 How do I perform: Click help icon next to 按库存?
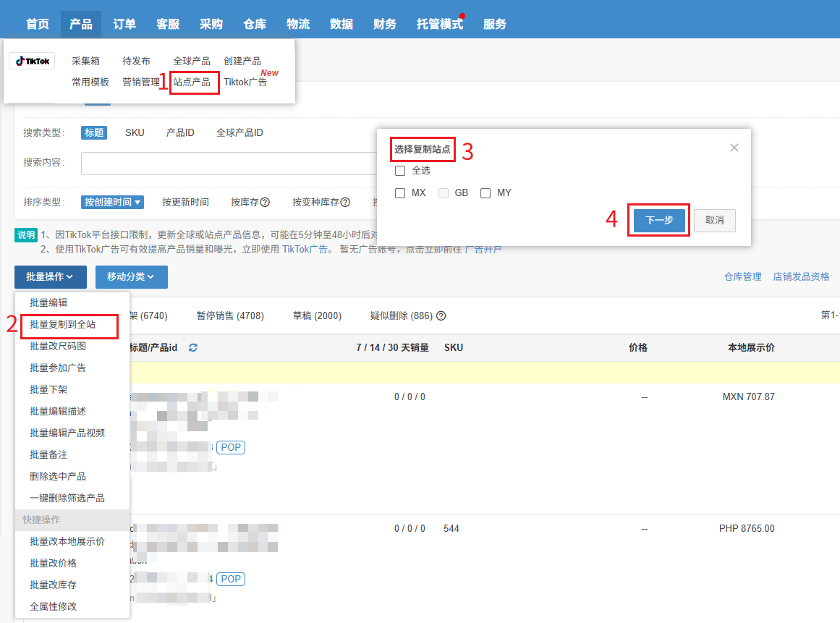[x=265, y=203]
